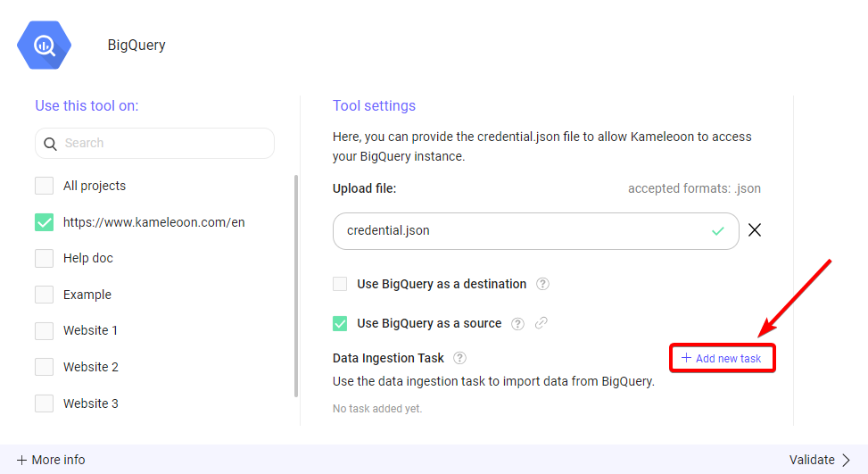Remove uploaded credential.json with X icon
This screenshot has width=868, height=474.
pyautogui.click(x=755, y=230)
